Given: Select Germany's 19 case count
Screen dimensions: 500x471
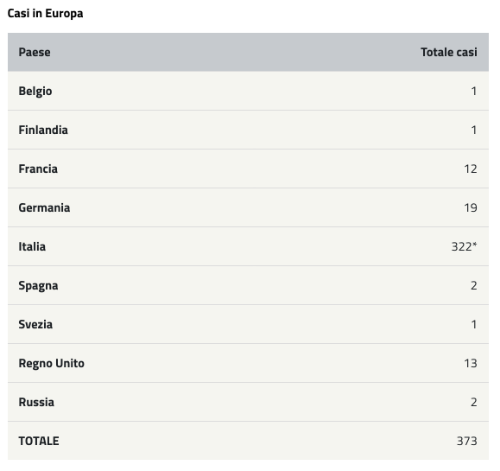Looking at the screenshot, I should tap(471, 208).
